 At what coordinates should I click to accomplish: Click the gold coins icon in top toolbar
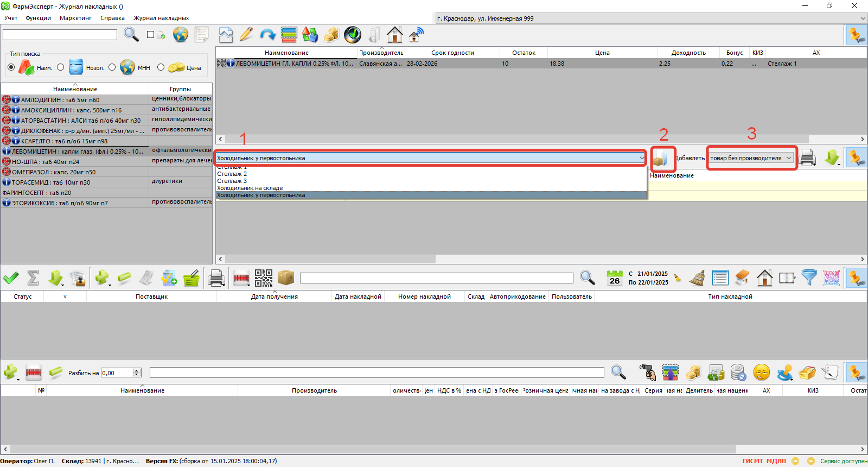(x=331, y=35)
